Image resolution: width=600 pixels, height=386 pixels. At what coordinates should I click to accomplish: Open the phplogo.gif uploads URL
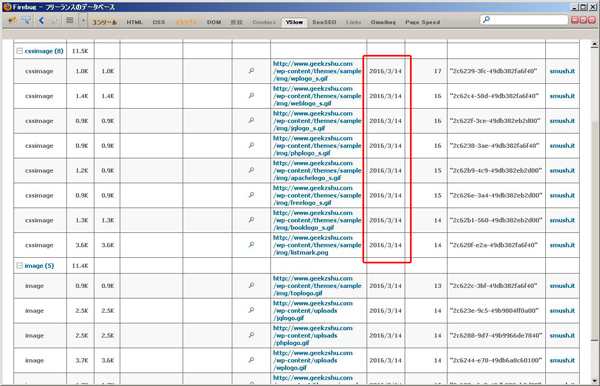[x=313, y=335]
